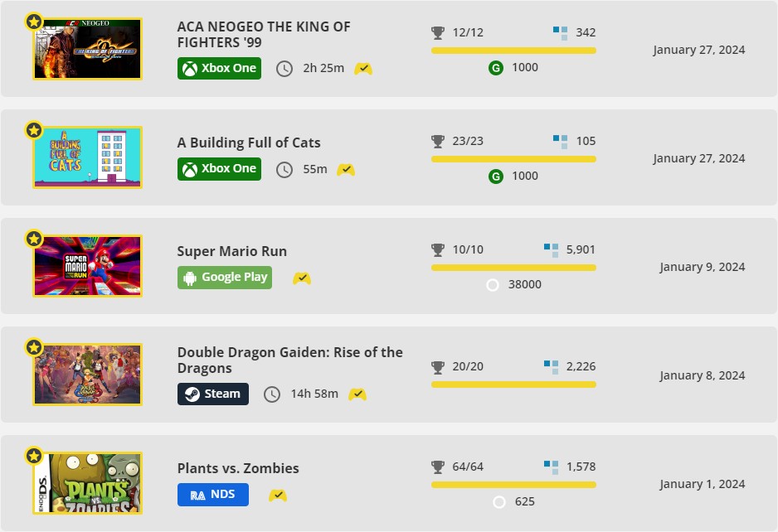
Task: Click the Gamerscore G icon for King of Fighters '99
Action: point(496,68)
